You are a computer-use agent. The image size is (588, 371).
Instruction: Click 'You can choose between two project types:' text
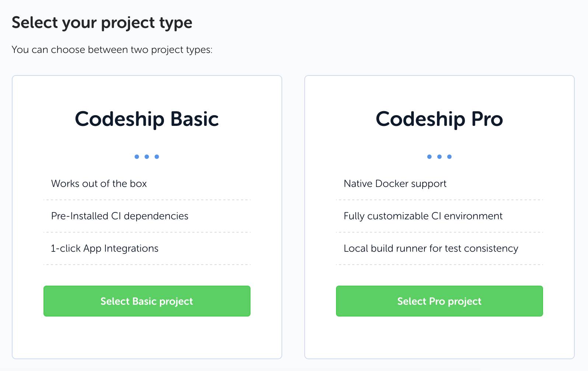coord(112,50)
